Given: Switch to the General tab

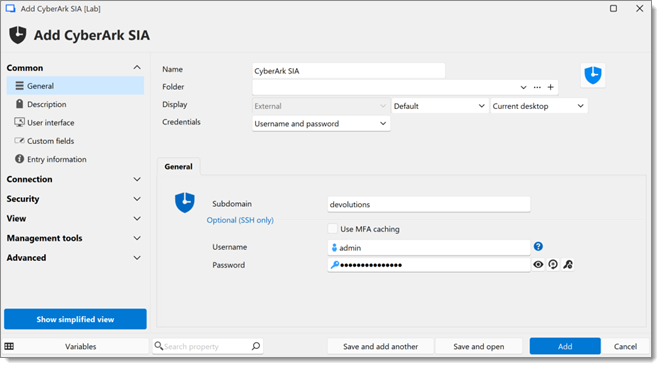Looking at the screenshot, I should tap(179, 167).
